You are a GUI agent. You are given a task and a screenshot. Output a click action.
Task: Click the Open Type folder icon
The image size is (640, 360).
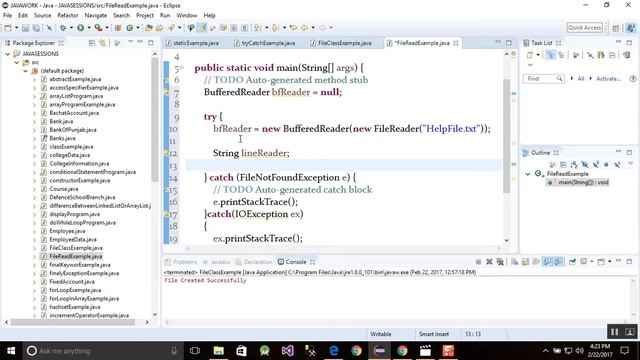tap(149, 28)
